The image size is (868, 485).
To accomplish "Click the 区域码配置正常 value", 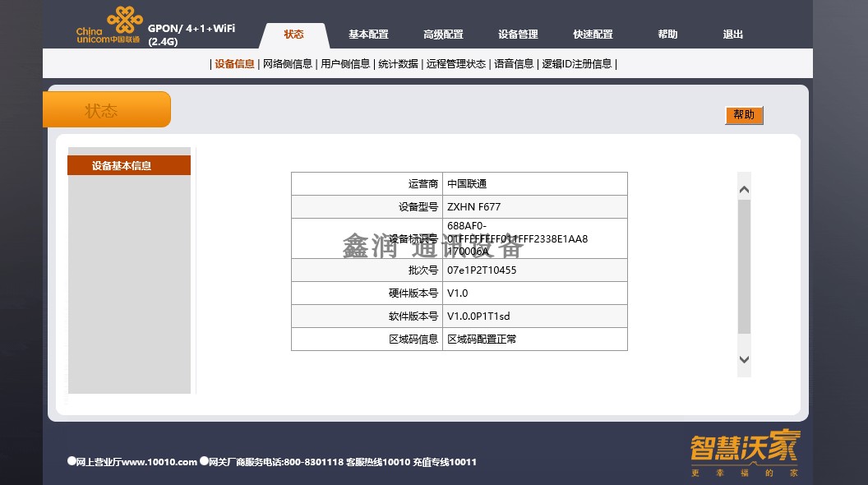I will pyautogui.click(x=482, y=339).
